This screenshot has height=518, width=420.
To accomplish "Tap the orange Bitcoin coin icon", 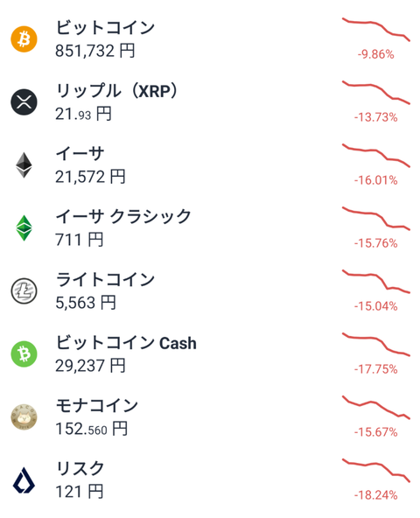I will tap(24, 39).
